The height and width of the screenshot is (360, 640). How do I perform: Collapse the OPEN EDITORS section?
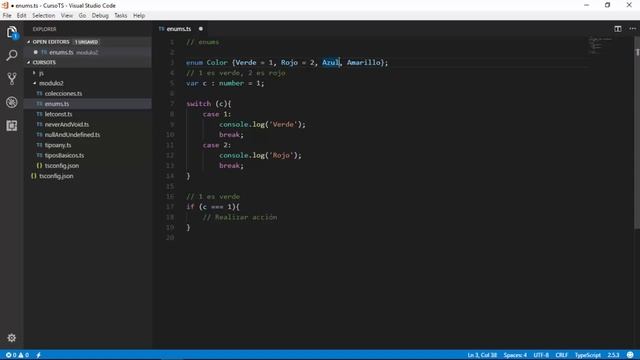pos(51,42)
